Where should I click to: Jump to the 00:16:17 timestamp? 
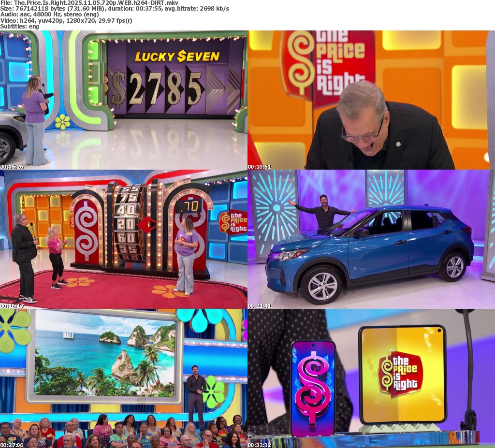[x=12, y=306]
